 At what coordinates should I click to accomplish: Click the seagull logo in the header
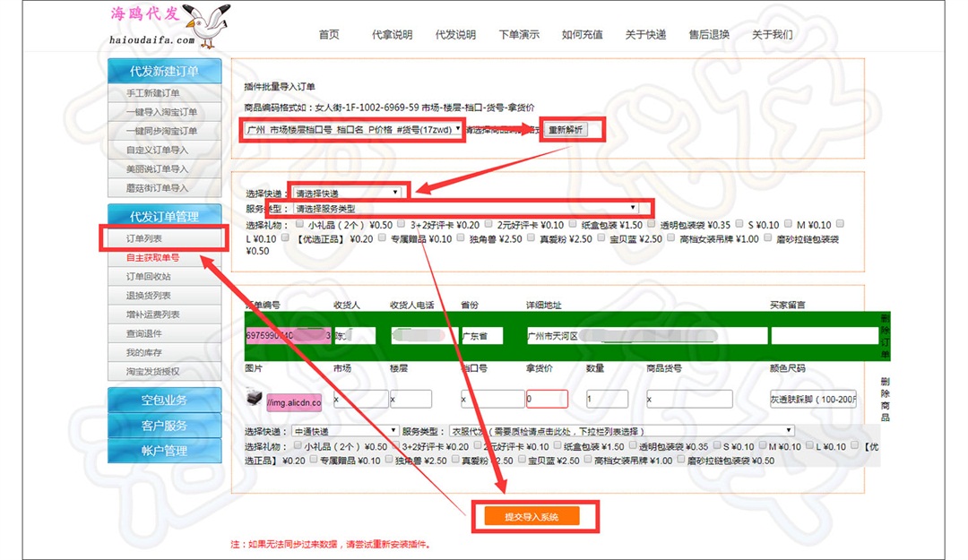[x=206, y=26]
